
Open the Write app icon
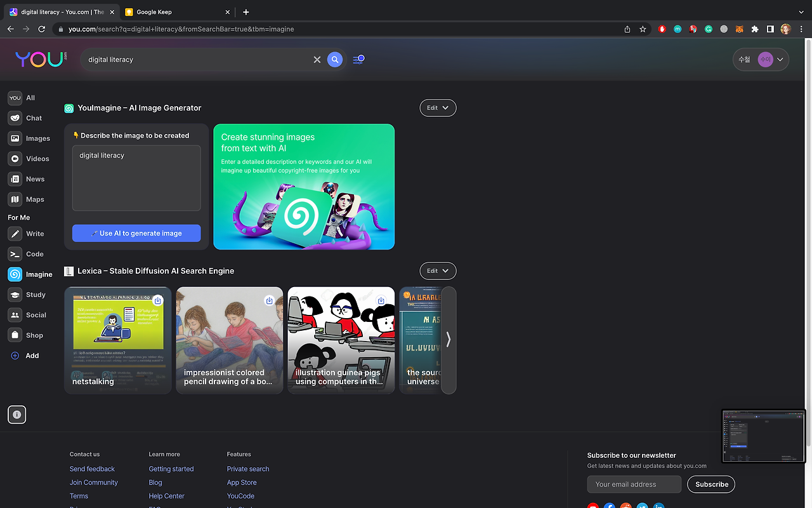pos(15,234)
